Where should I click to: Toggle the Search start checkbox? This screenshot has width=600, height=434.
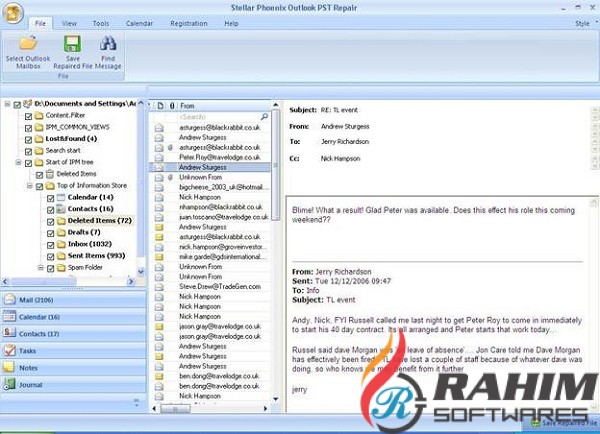(28, 152)
